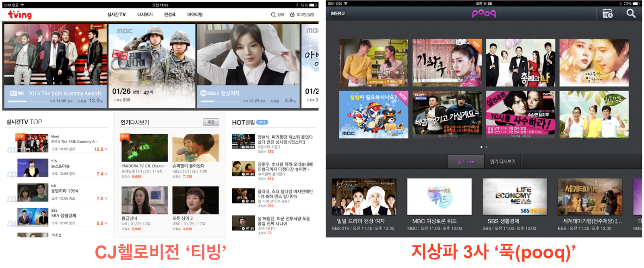Tap Wi-Fi icon in tving status bar

click(22, 5)
